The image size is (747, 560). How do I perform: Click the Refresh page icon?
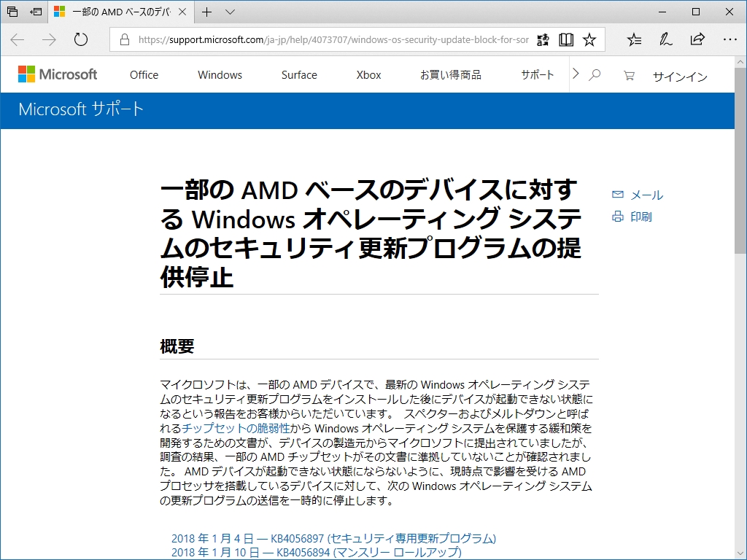coord(81,40)
